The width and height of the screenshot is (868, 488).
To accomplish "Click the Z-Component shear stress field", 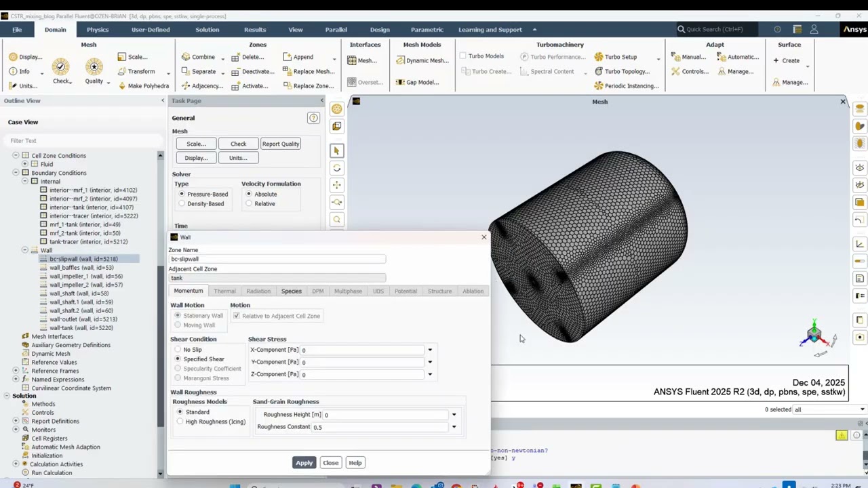I will pyautogui.click(x=361, y=374).
